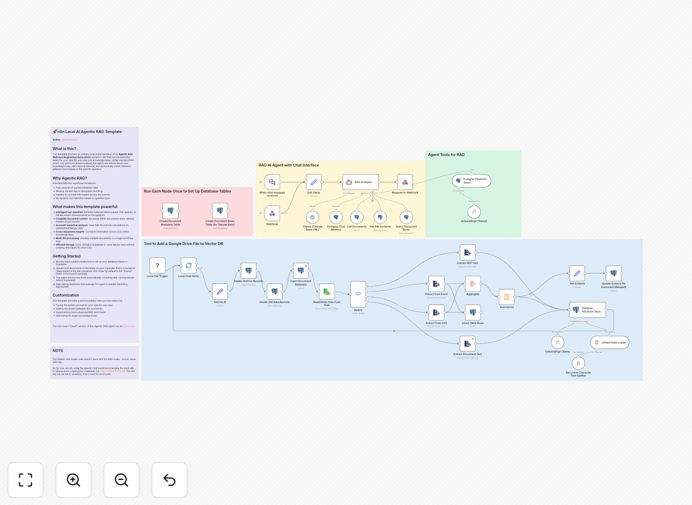
Task: Select the Extract from CSV node
Action: coord(436,312)
